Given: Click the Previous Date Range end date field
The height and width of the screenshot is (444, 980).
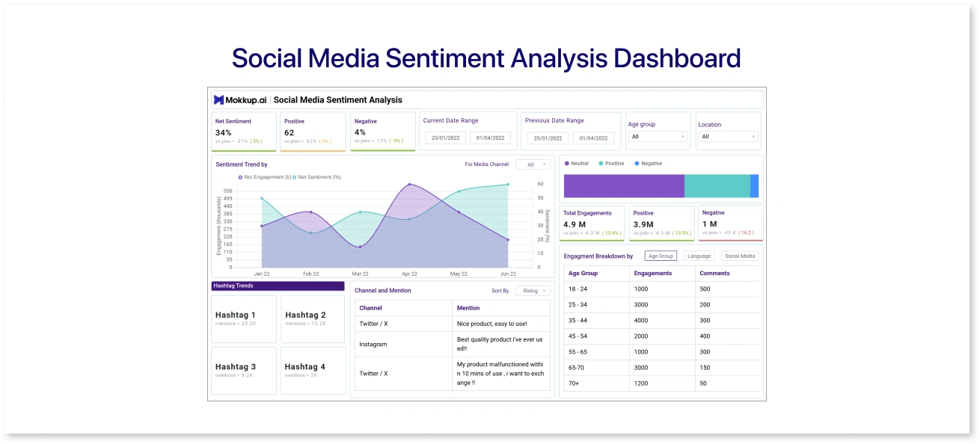Looking at the screenshot, I should point(594,138).
